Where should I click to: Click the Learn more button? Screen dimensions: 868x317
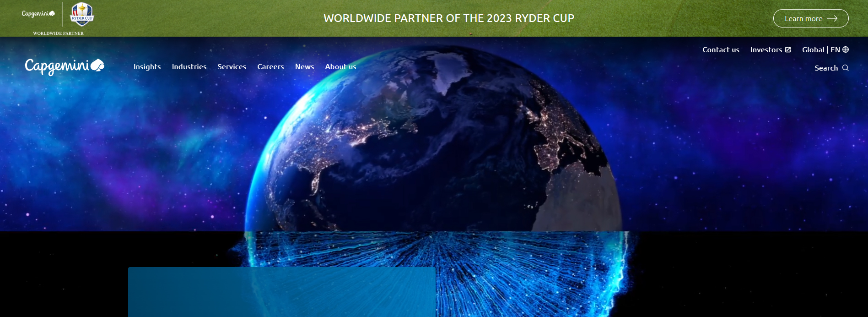point(811,18)
